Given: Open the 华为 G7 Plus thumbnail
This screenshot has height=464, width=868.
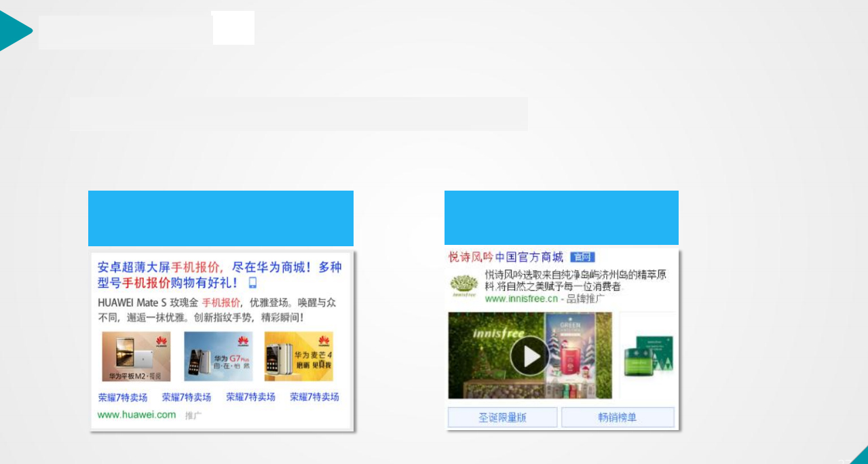Looking at the screenshot, I should (218, 356).
